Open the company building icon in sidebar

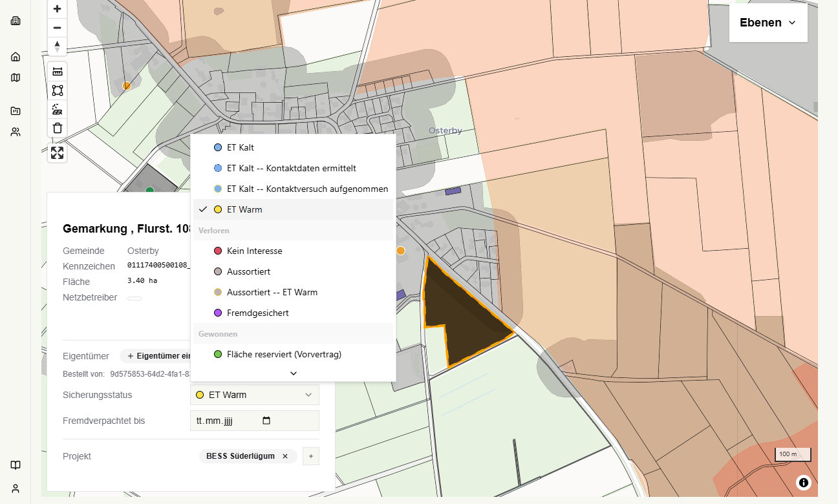click(x=16, y=21)
